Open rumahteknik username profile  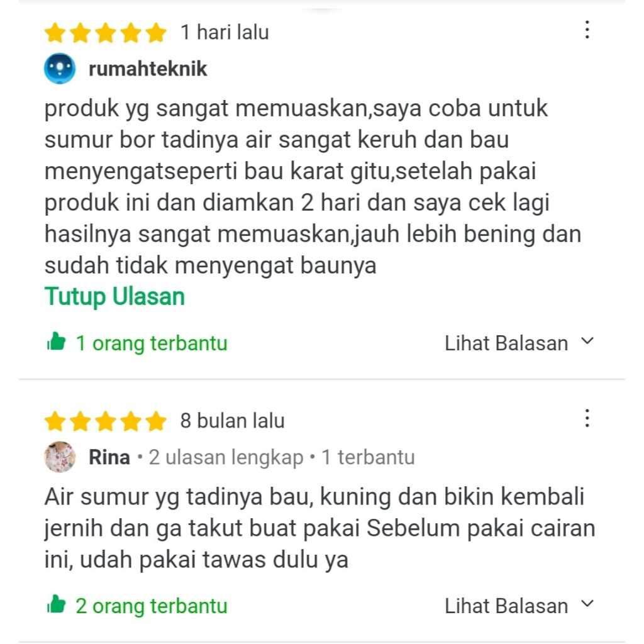[148, 69]
